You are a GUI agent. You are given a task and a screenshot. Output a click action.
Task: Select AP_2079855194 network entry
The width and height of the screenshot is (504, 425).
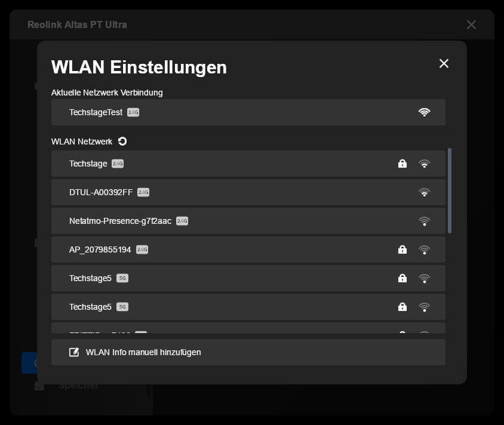[x=248, y=250]
